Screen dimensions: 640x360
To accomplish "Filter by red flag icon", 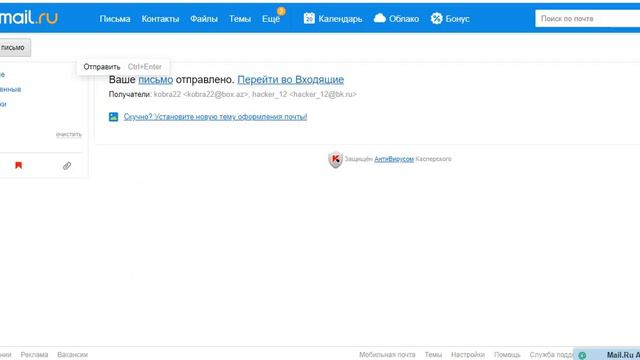I will point(18,165).
